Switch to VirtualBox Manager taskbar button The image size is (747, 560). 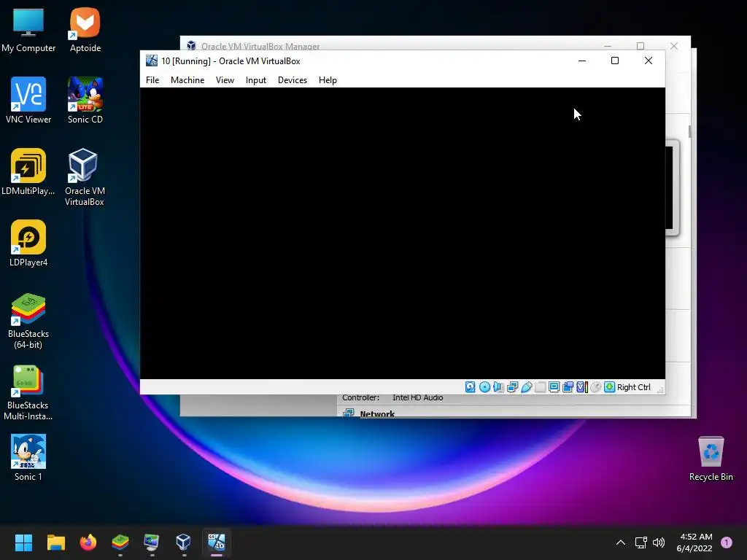[x=184, y=542]
